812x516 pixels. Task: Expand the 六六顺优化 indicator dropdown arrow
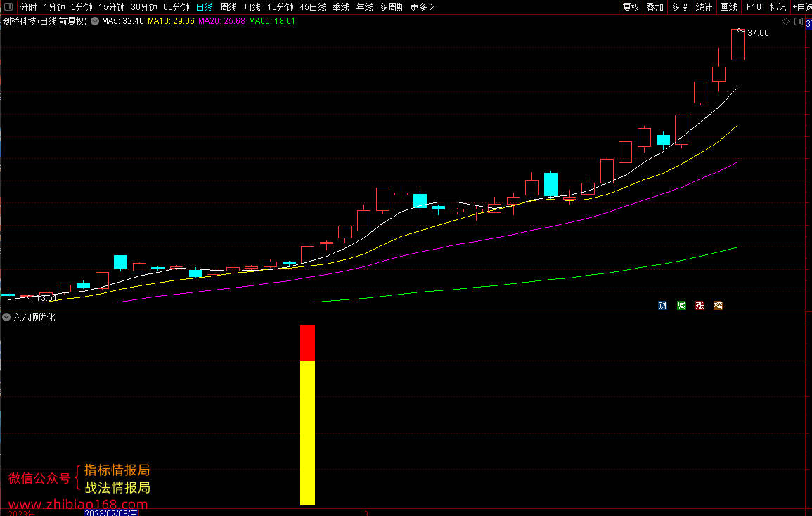6,317
